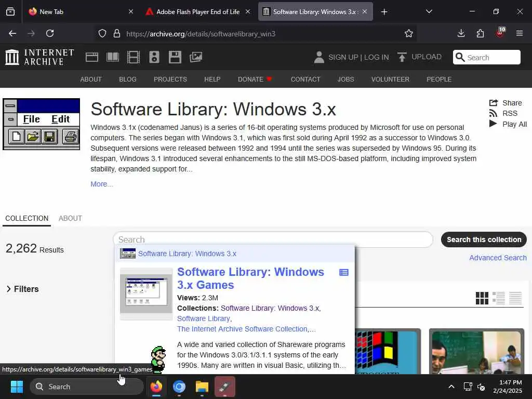532x399 pixels.
Task: Click the collection list icon in hover card
Action: pyautogui.click(x=344, y=272)
